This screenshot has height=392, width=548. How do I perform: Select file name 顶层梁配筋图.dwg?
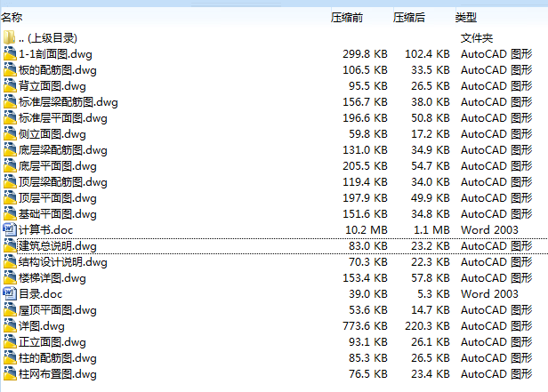pyautogui.click(x=63, y=182)
